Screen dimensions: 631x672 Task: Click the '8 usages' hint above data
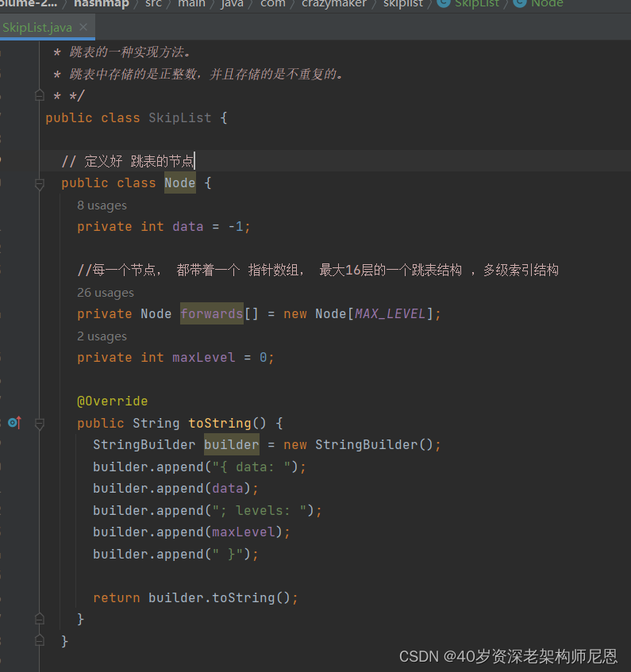(102, 205)
